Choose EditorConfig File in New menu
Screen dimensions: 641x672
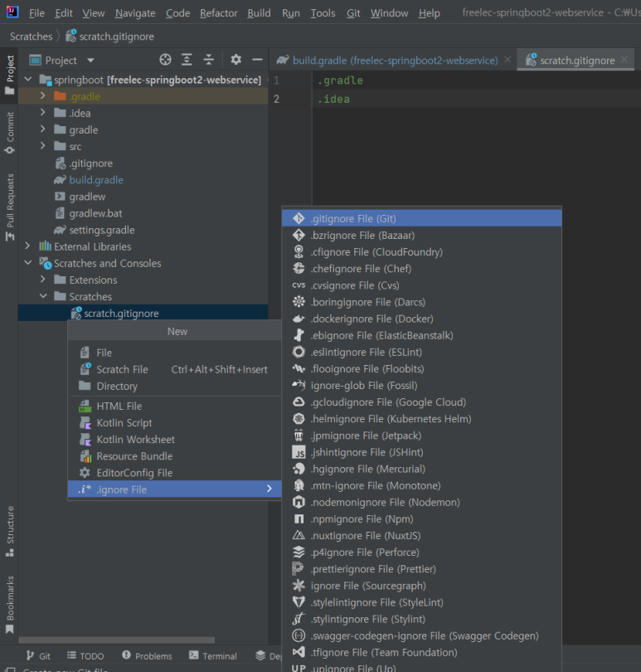174,473
